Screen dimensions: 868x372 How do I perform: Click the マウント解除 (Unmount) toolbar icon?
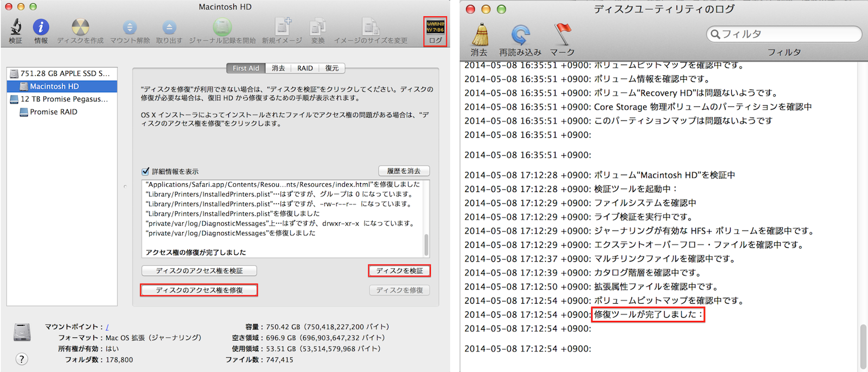[130, 27]
